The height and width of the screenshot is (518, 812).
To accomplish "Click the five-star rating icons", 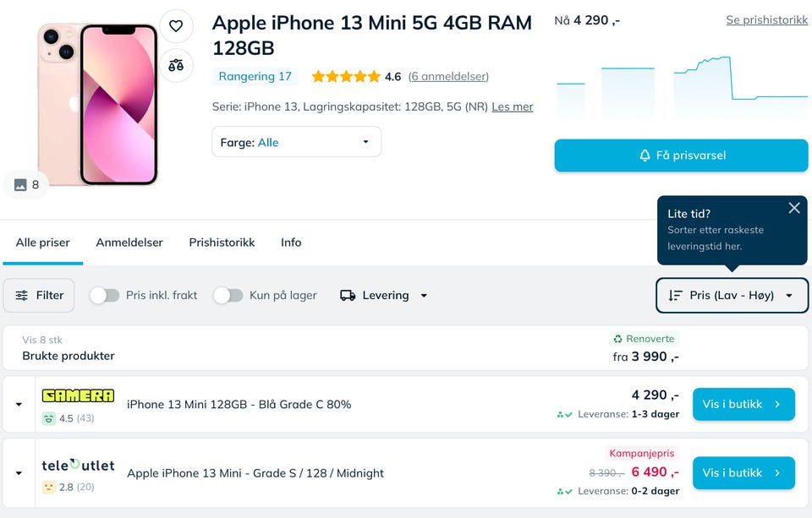I will click(345, 77).
